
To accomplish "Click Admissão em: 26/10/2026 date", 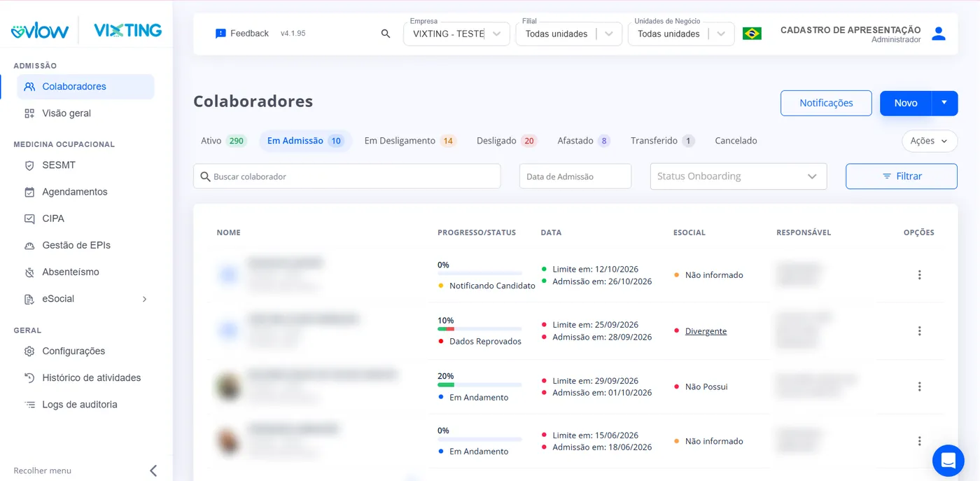I will coord(602,281).
